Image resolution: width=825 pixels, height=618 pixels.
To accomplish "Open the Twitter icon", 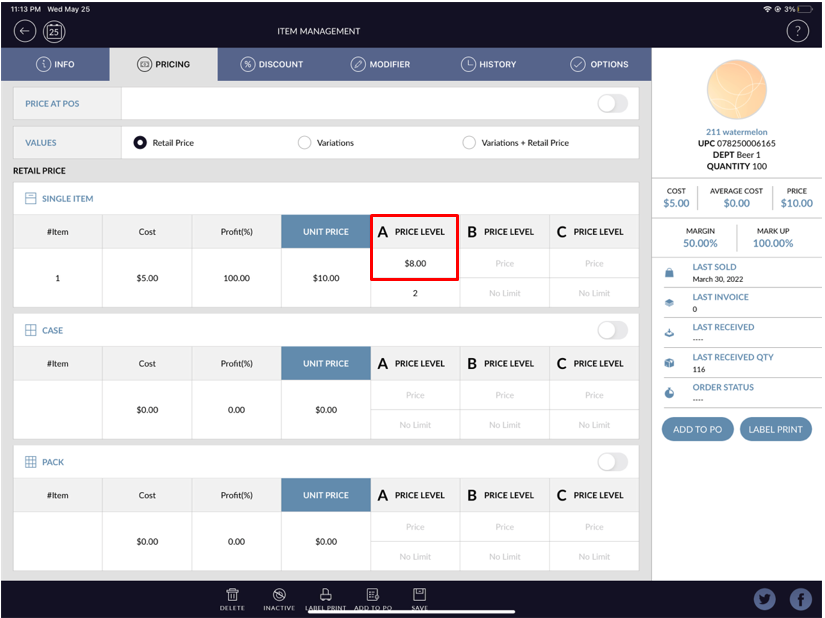I will pos(765,599).
